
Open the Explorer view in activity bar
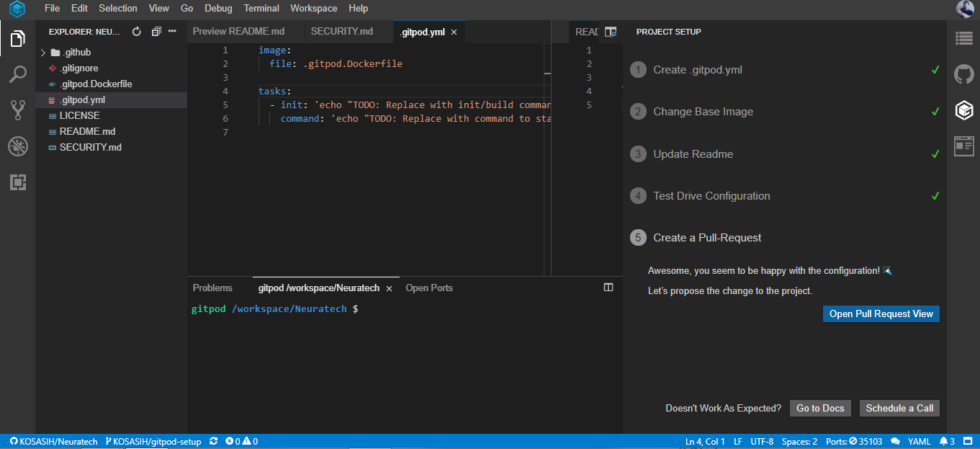point(17,39)
